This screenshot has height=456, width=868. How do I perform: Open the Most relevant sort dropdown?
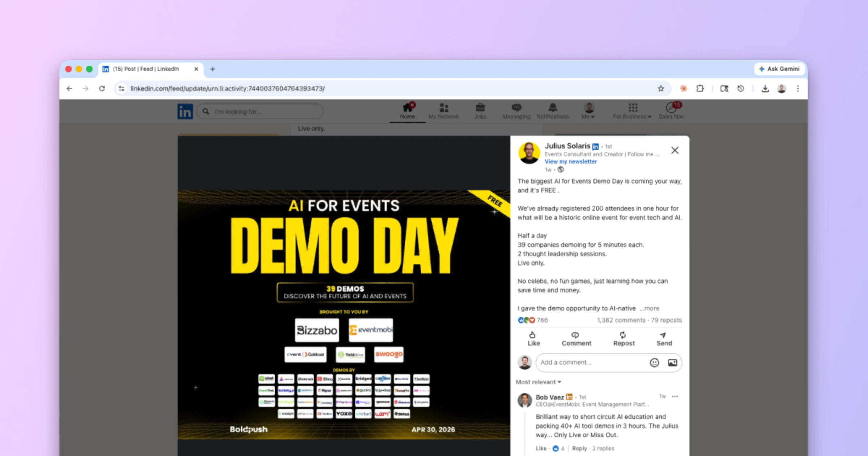click(538, 382)
